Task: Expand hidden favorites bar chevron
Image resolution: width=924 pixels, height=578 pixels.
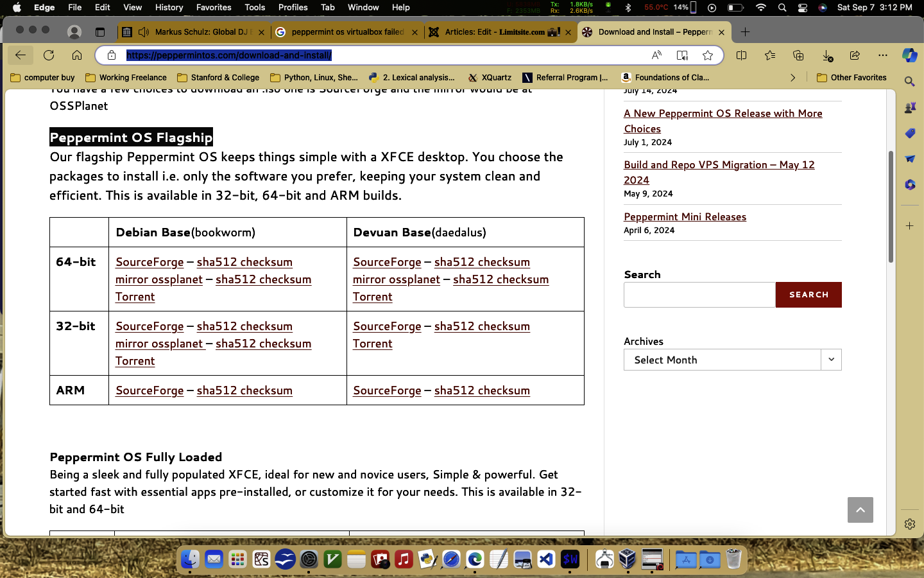Action: click(793, 78)
